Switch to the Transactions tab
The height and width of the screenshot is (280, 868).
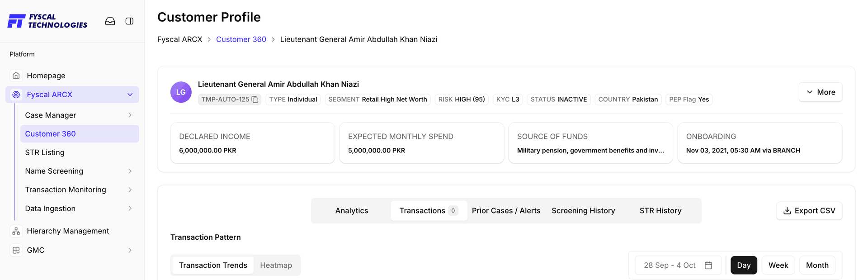(429, 211)
